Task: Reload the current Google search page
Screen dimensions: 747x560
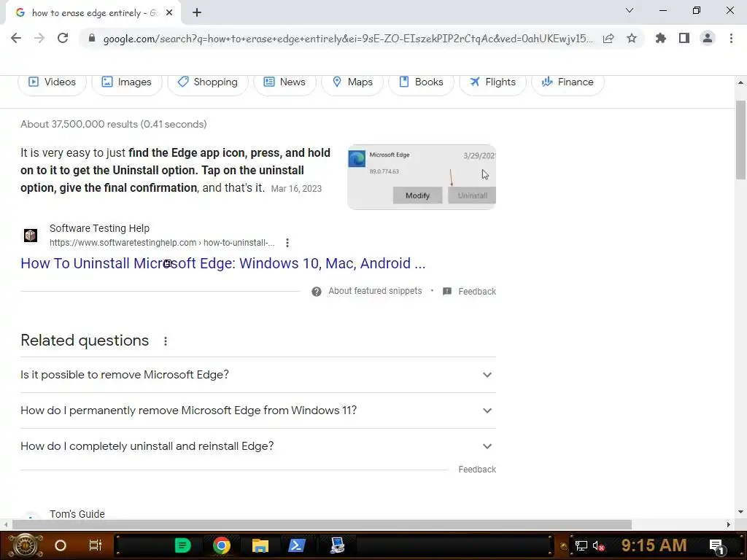Action: pos(63,38)
